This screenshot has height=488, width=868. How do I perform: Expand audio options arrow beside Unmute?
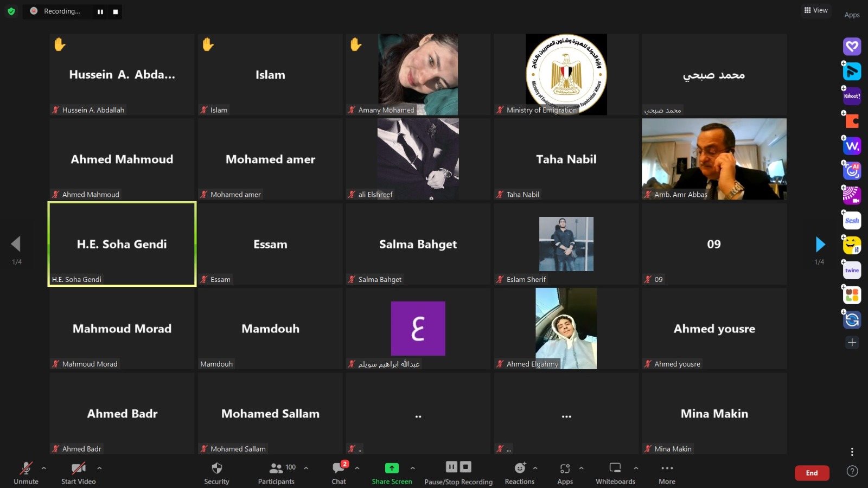point(44,468)
